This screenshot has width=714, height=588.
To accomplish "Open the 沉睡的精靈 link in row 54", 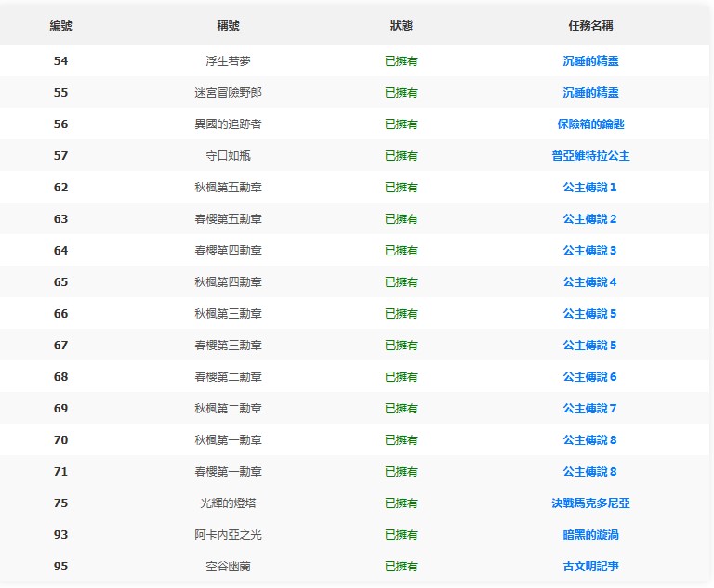I will click(x=590, y=61).
